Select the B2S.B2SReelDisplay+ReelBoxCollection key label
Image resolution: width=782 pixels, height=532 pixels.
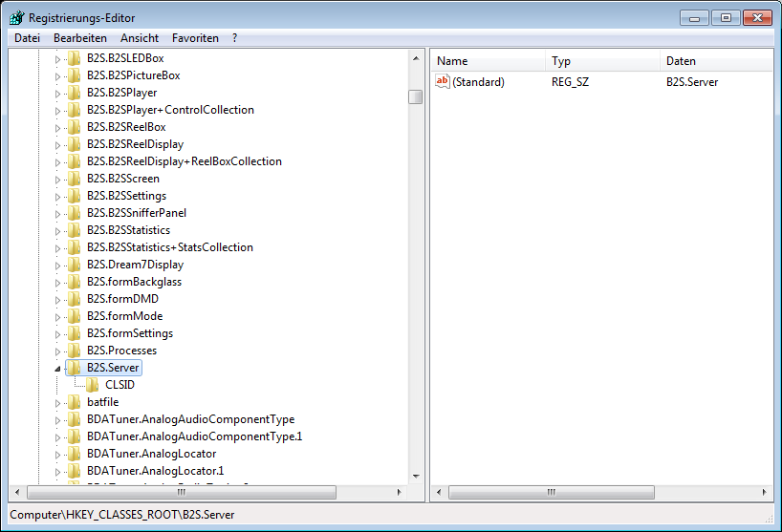[x=185, y=161]
